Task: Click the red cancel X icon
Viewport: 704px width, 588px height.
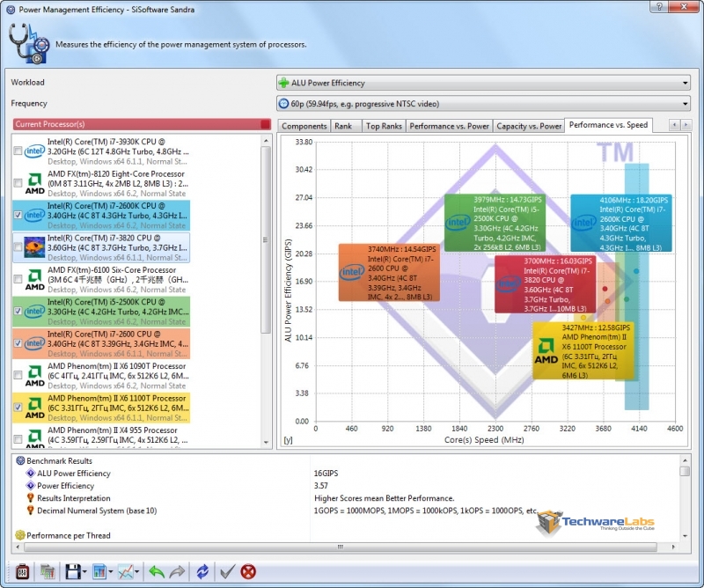Action: click(248, 571)
